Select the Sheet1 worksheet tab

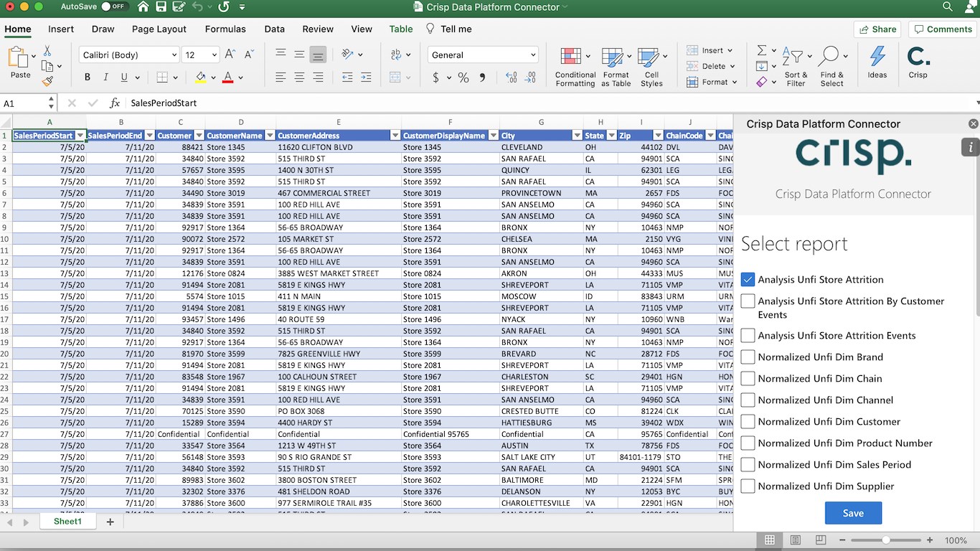click(67, 522)
